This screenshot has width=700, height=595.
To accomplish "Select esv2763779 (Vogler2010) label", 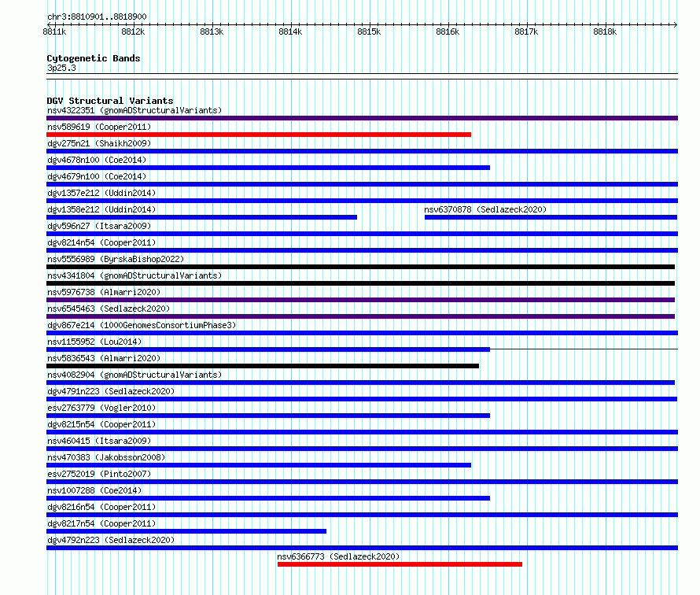I will click(101, 408).
